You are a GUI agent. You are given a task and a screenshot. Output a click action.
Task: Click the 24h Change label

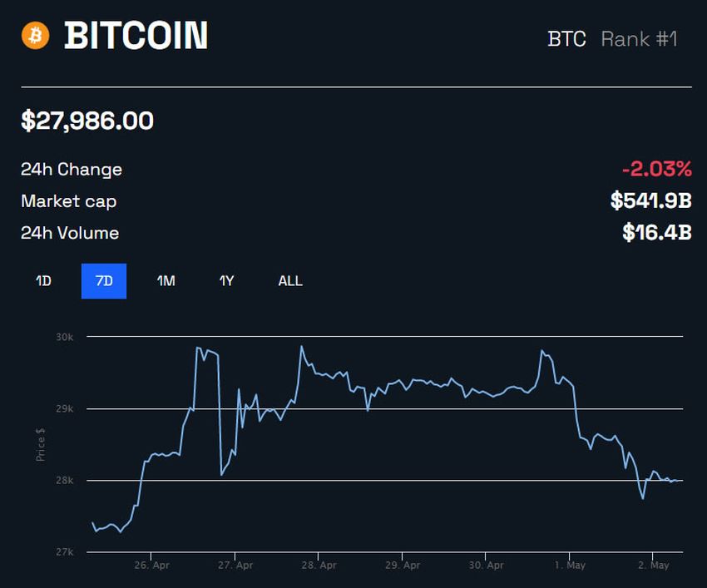(x=71, y=169)
